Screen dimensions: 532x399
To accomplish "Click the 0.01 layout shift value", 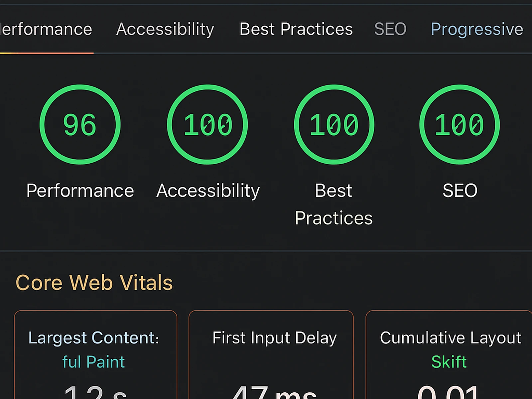I will pos(449,392).
